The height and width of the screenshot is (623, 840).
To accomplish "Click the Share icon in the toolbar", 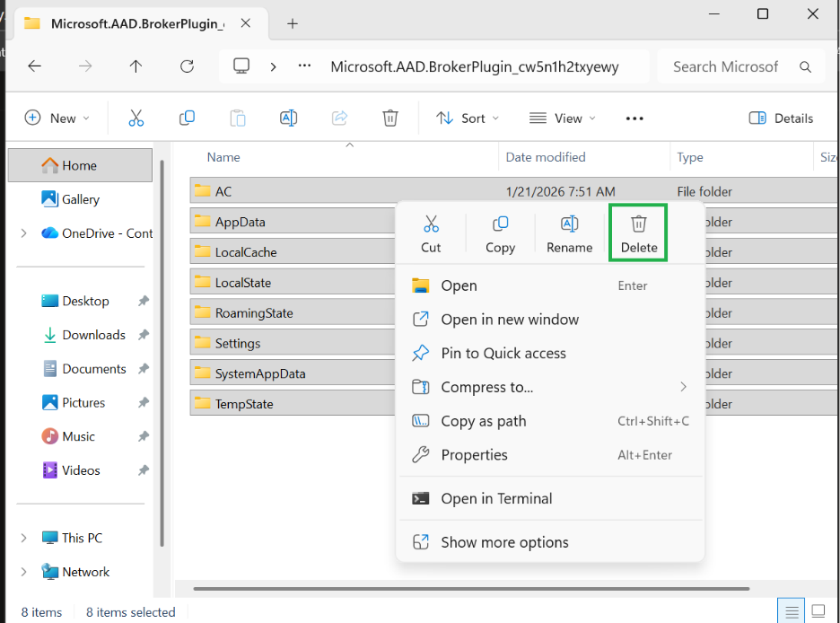I will [339, 118].
